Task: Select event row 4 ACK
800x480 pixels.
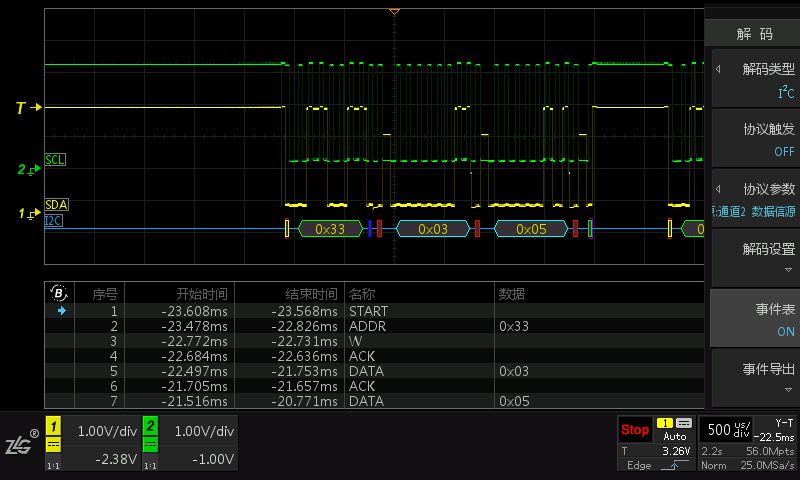Action: [x=374, y=356]
